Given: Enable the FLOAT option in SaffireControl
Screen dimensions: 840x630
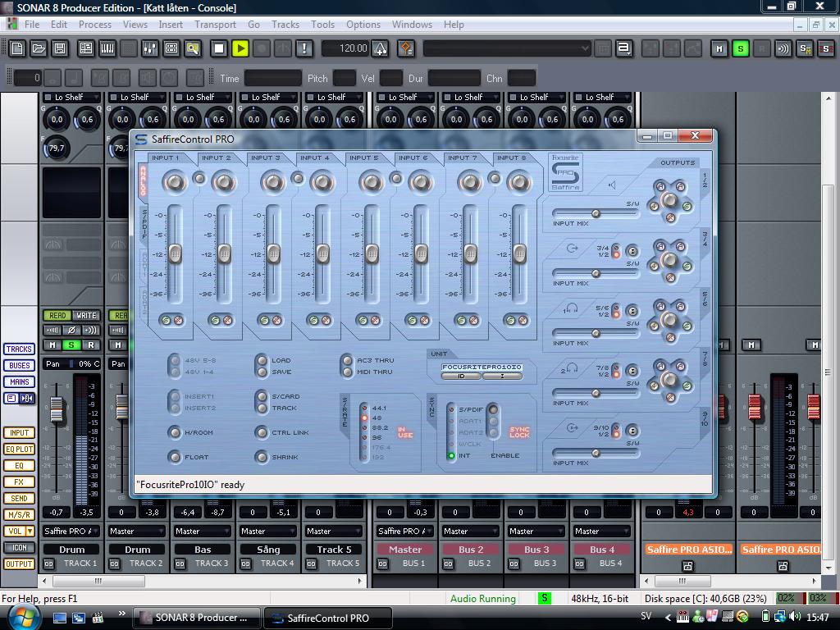Looking at the screenshot, I should [x=174, y=457].
